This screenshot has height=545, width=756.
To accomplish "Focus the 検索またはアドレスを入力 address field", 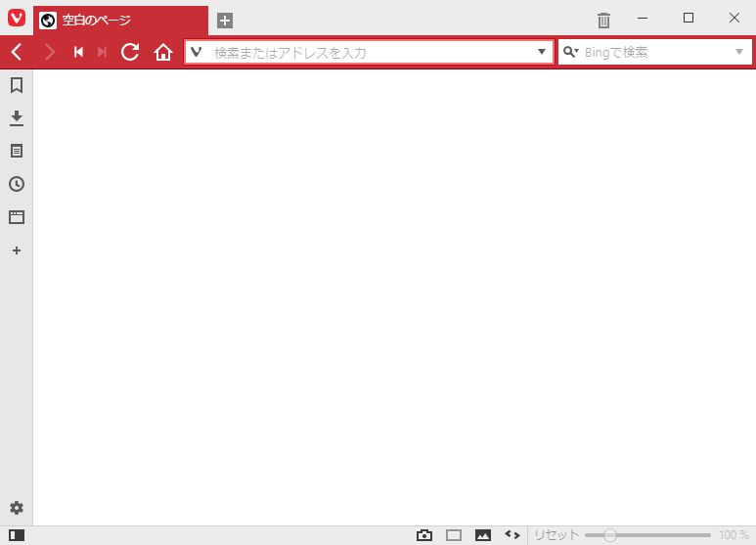I will click(372, 52).
